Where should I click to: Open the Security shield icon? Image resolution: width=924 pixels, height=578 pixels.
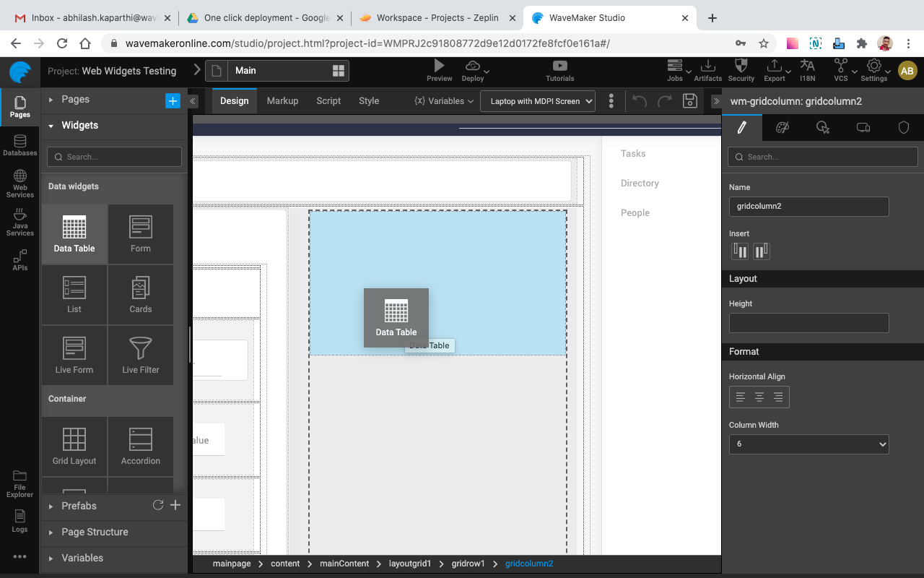[741, 66]
